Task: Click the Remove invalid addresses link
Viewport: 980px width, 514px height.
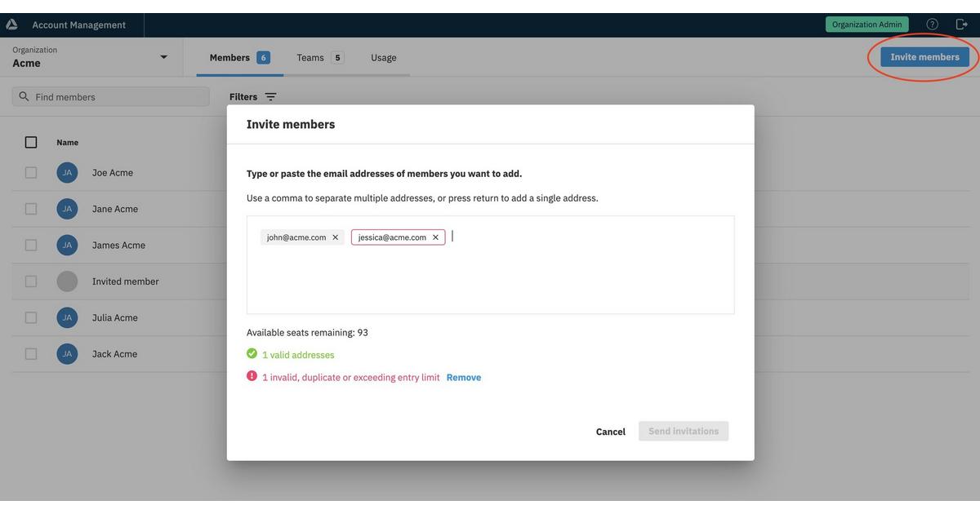Action: coord(464,377)
